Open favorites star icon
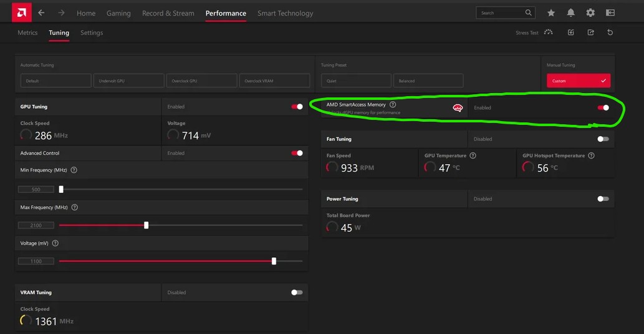This screenshot has height=334, width=644. click(x=551, y=12)
